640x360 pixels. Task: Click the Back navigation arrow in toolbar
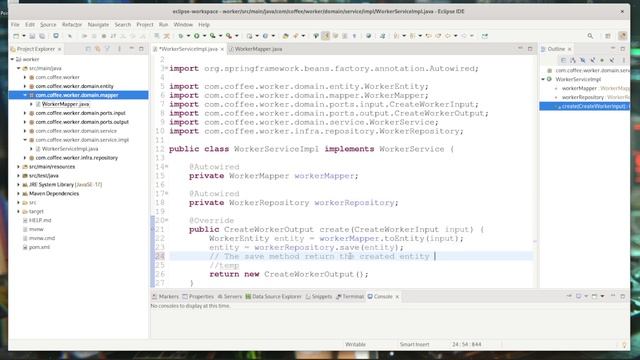pyautogui.click(x=448, y=36)
